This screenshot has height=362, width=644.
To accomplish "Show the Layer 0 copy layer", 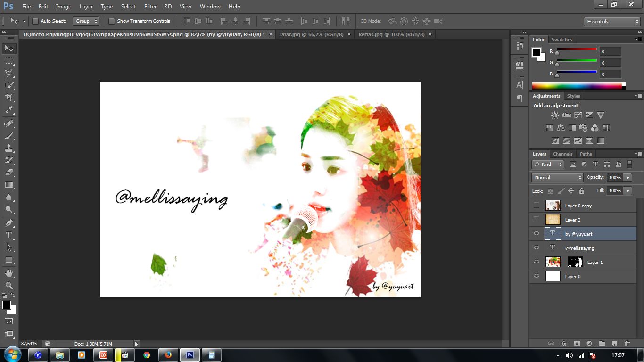I will tap(536, 206).
